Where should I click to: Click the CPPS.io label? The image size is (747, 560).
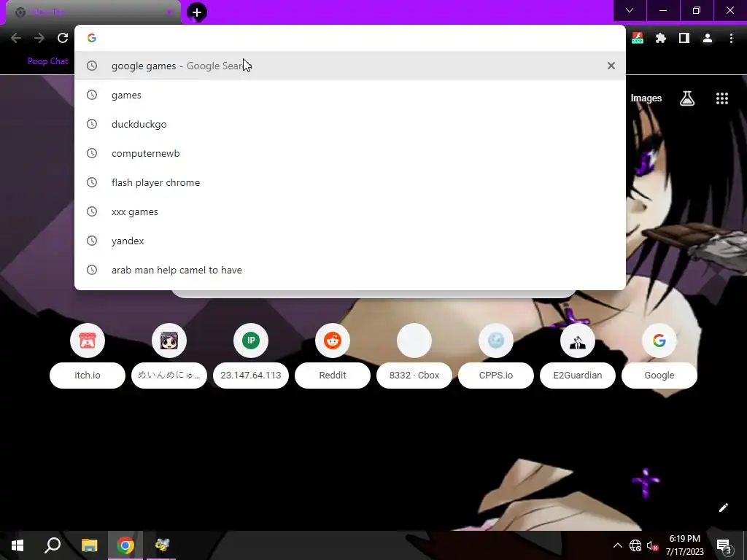[x=496, y=376]
